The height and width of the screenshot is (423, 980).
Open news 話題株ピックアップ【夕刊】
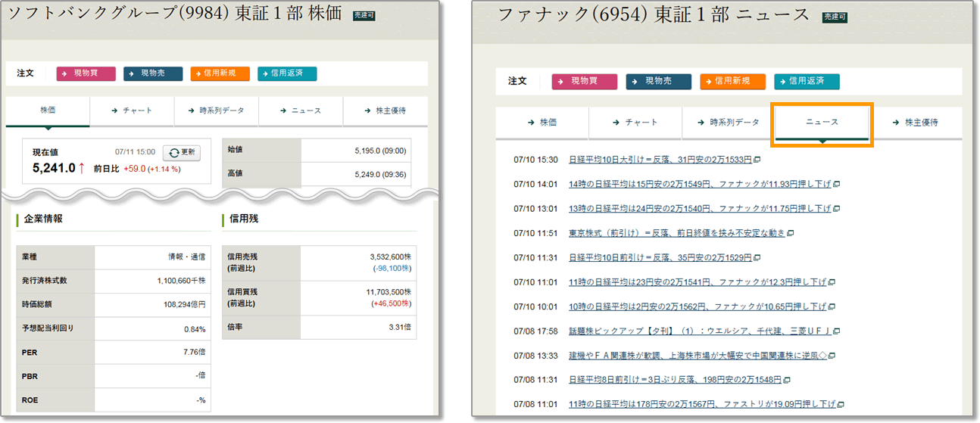700,331
